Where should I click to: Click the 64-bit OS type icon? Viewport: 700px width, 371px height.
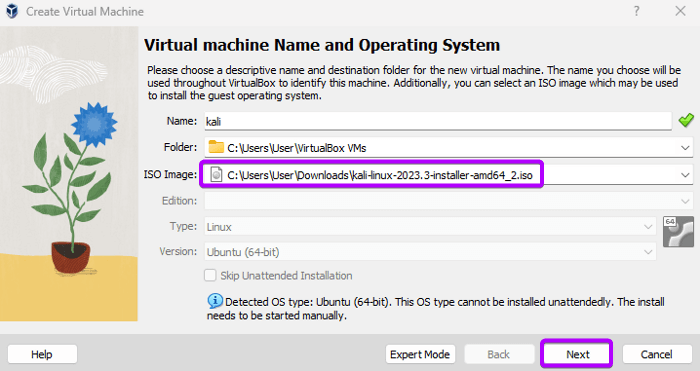coord(678,232)
